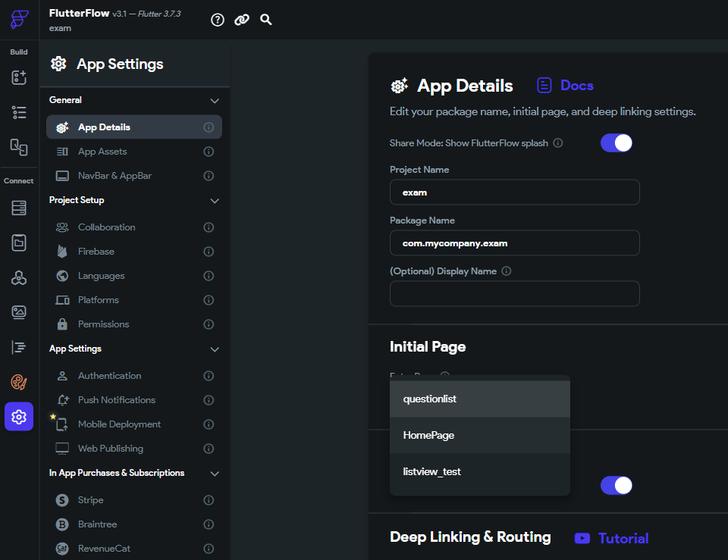This screenshot has height=560, width=728.
Task: Open the Media Assets image icon
Action: click(x=19, y=312)
